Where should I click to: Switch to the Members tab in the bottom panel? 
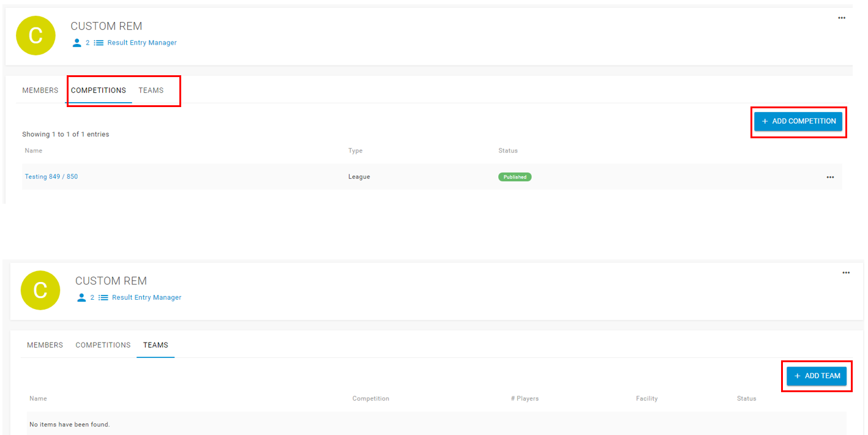tap(45, 345)
